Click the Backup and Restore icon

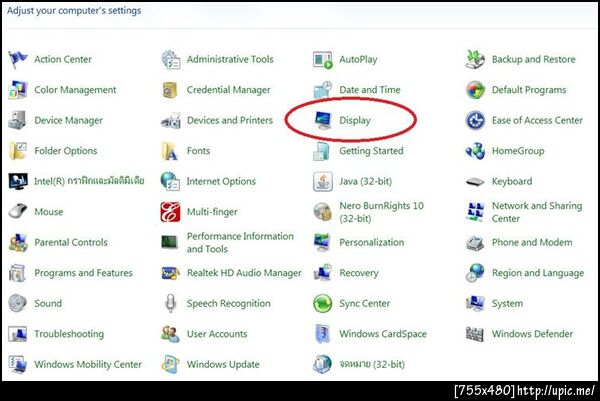pyautogui.click(x=475, y=59)
